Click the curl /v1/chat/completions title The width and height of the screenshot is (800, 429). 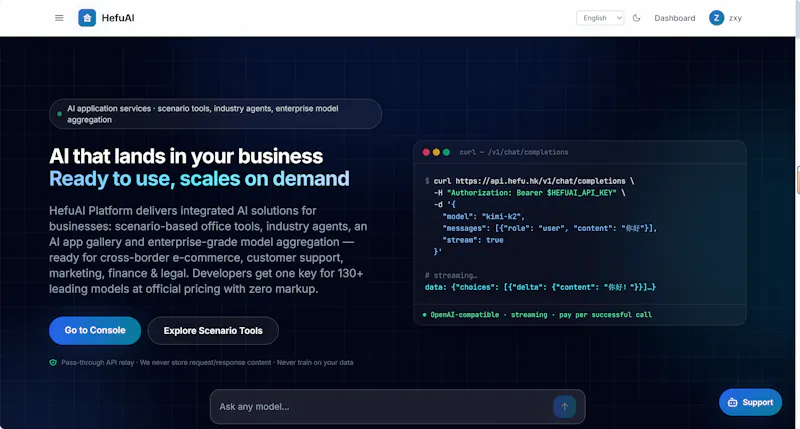514,152
